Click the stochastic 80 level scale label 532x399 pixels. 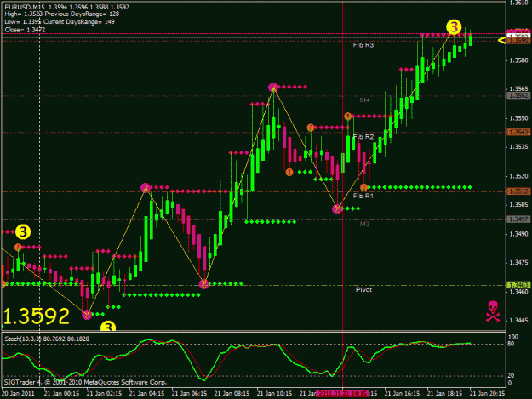pos(512,344)
